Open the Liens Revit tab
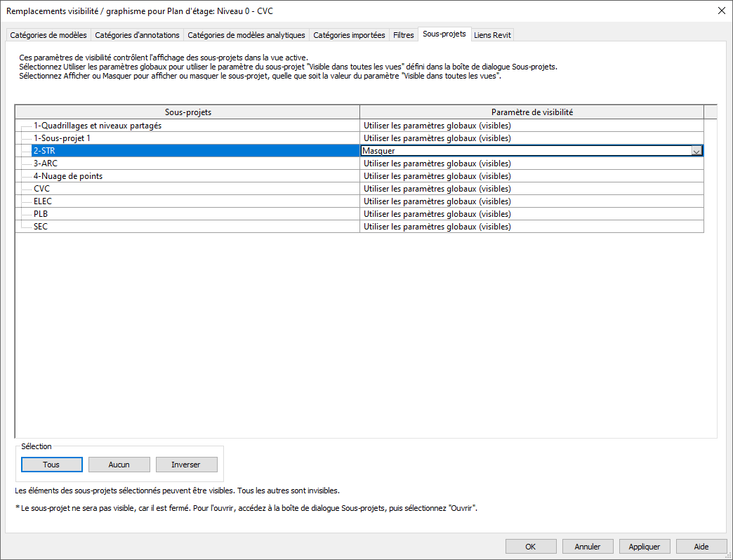733x560 pixels. tap(492, 35)
